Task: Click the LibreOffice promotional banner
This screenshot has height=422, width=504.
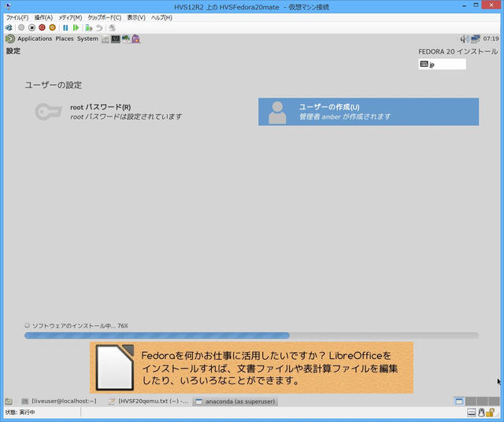Action: point(251,368)
